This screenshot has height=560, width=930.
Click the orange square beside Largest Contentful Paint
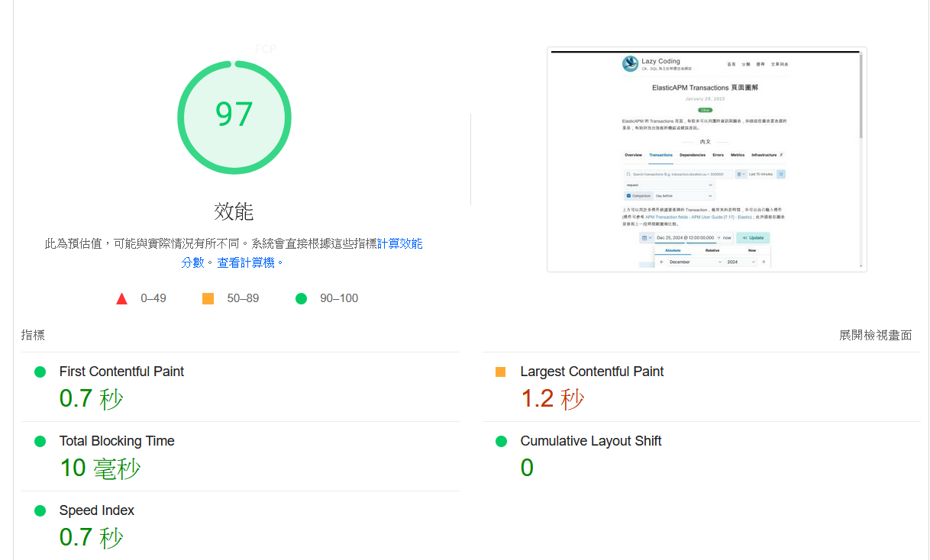coord(501,372)
